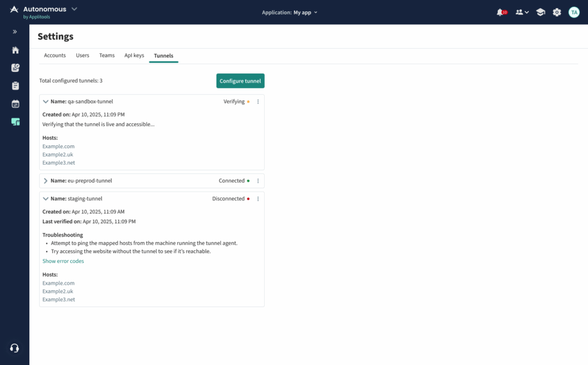
Task: Open the clipboard icon in the sidebar
Action: pos(15,86)
